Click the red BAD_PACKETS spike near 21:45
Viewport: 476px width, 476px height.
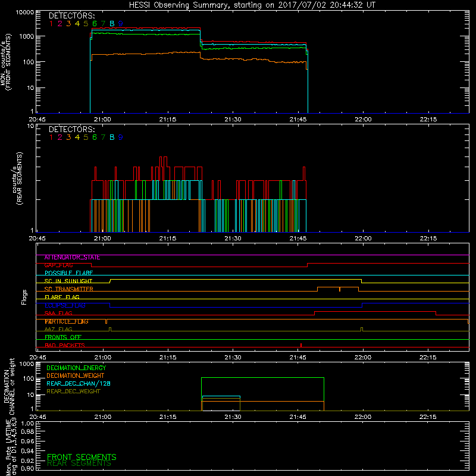[301, 345]
